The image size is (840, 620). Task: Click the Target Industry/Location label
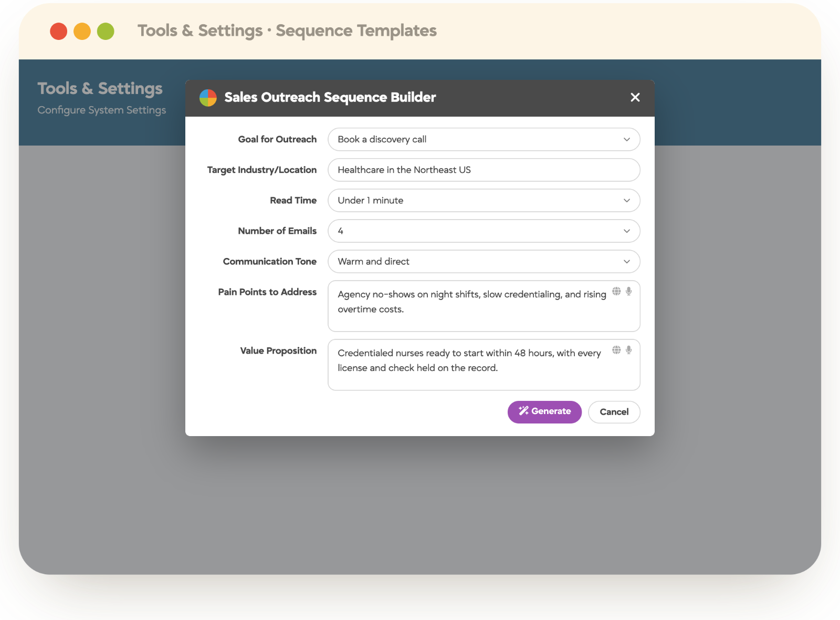point(262,170)
